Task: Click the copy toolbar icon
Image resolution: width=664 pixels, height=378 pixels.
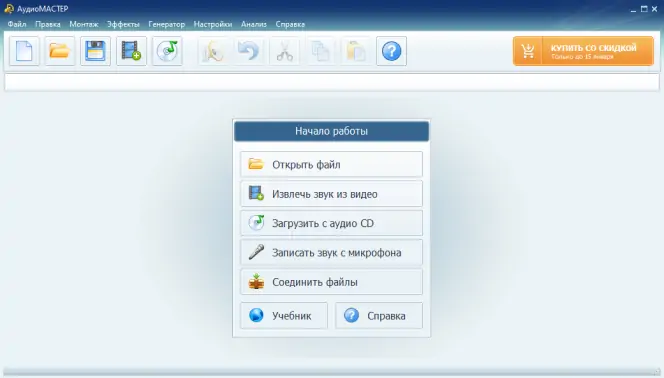Action: click(320, 51)
